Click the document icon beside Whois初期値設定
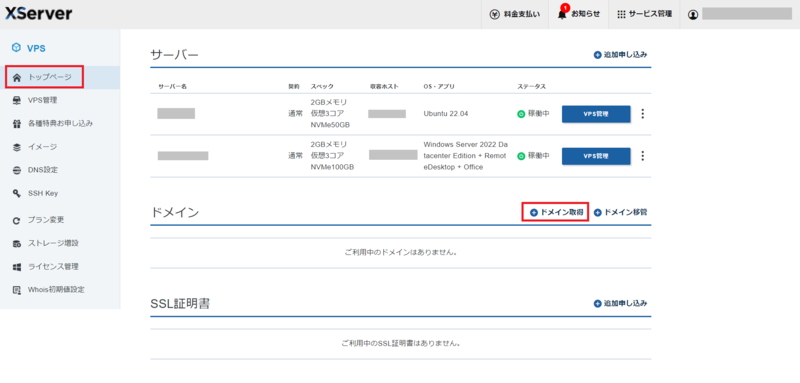800x383 pixels. pyautogui.click(x=17, y=290)
